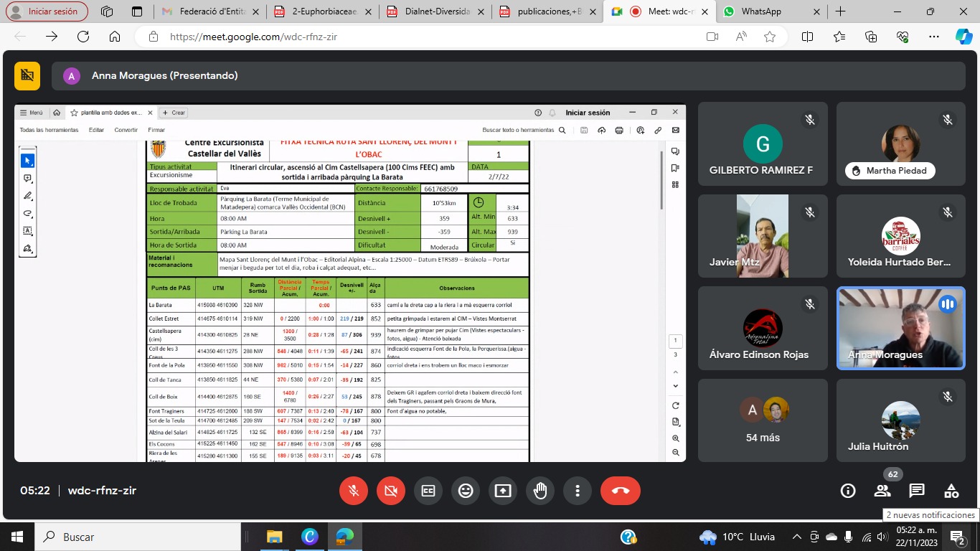The height and width of the screenshot is (551, 980).
Task: Click the Martha Piedad raised-hand label
Action: (x=890, y=171)
